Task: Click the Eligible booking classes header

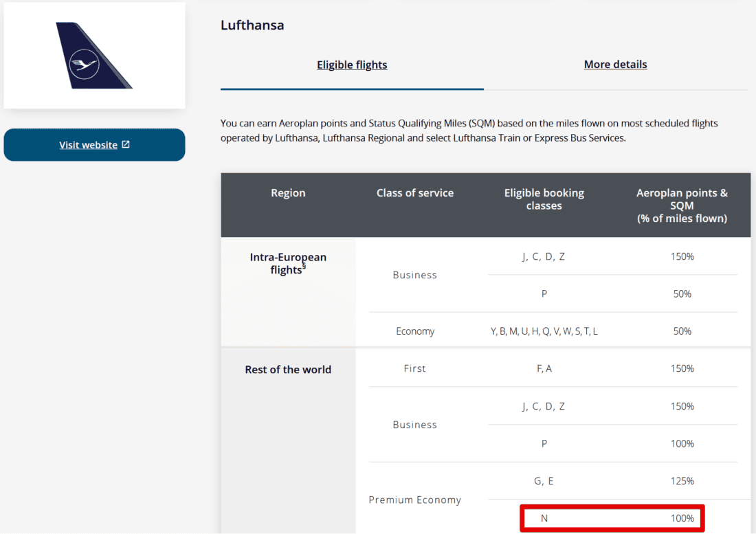Action: coord(544,199)
